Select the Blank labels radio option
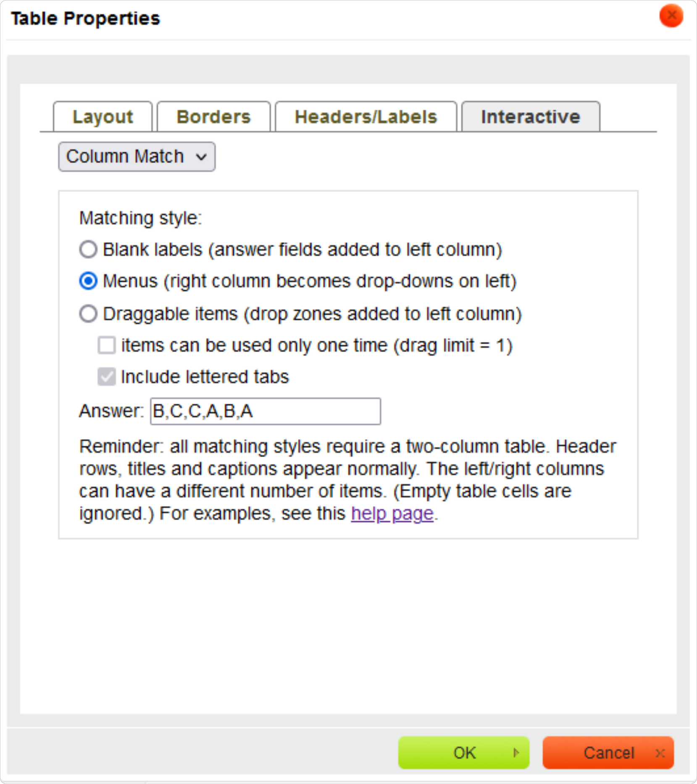Viewport: 697px width, 784px height. point(88,249)
